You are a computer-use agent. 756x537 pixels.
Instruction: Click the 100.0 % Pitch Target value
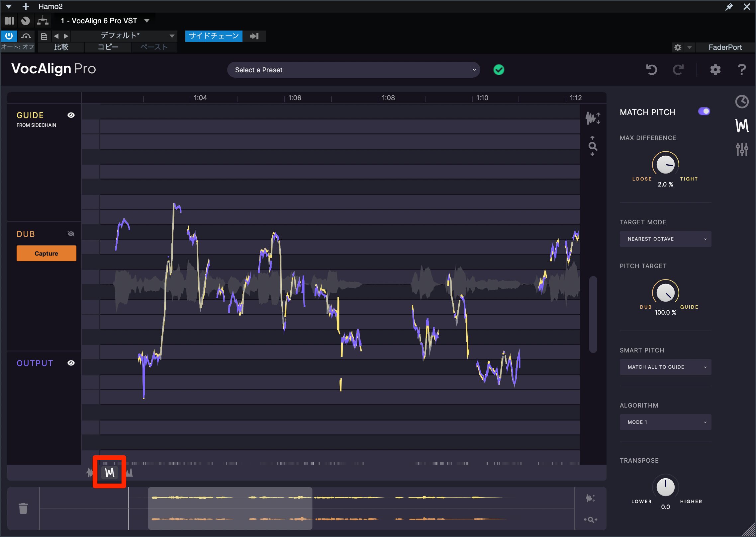tap(665, 313)
